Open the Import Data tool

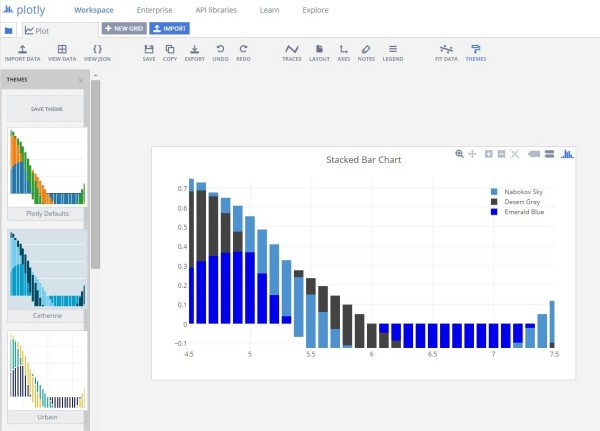point(23,53)
